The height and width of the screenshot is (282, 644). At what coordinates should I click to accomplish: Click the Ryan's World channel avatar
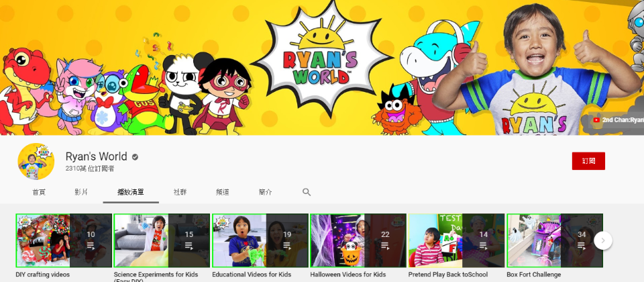coord(36,162)
